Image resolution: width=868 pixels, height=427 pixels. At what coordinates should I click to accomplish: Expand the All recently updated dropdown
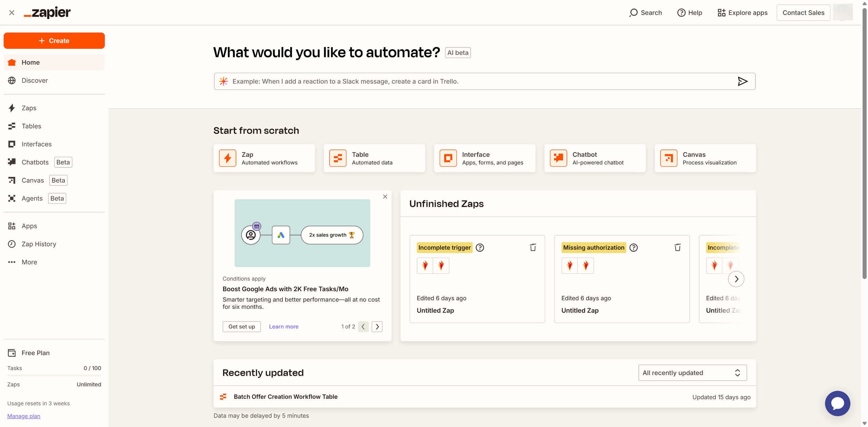coord(692,373)
